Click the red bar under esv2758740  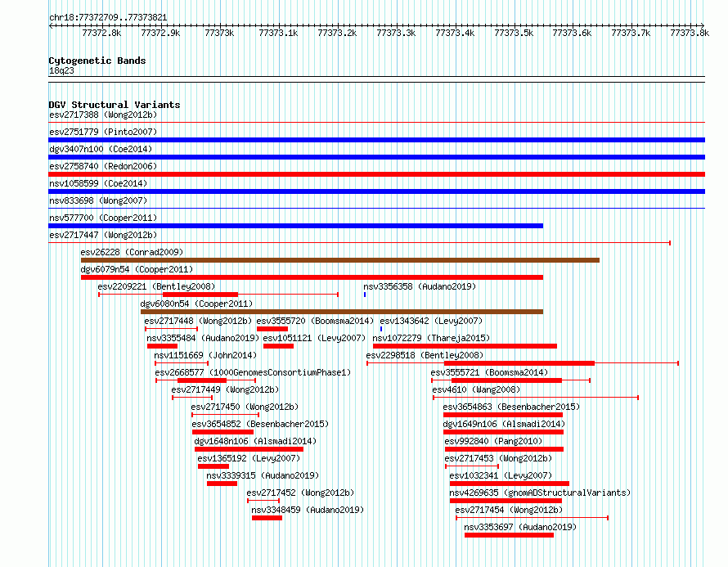click(x=376, y=174)
